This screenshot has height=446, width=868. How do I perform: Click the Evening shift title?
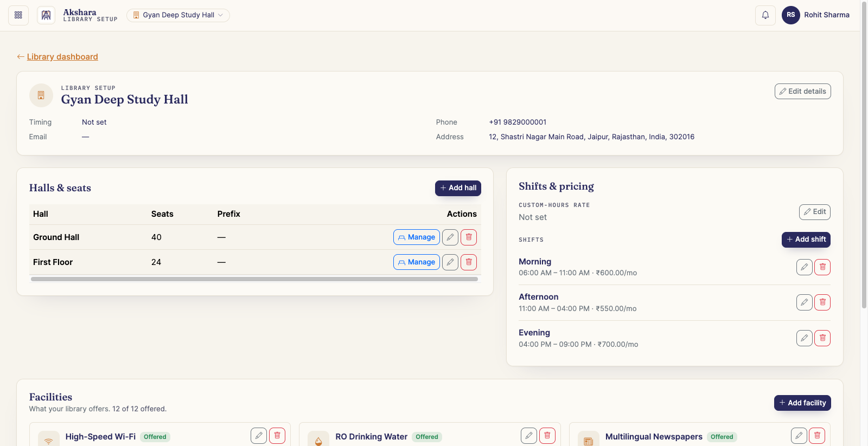(x=534, y=333)
